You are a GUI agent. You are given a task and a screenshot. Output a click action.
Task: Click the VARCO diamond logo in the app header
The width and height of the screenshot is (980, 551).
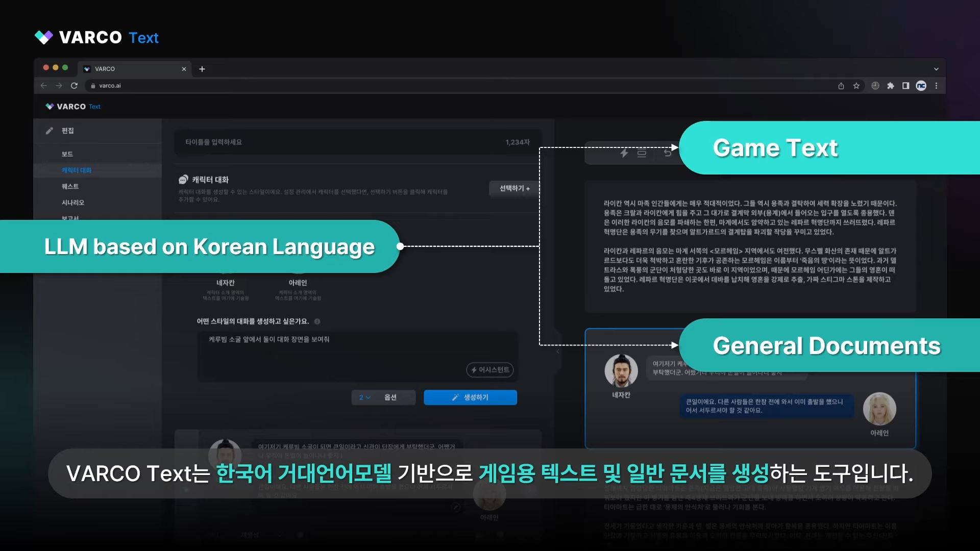(x=50, y=106)
